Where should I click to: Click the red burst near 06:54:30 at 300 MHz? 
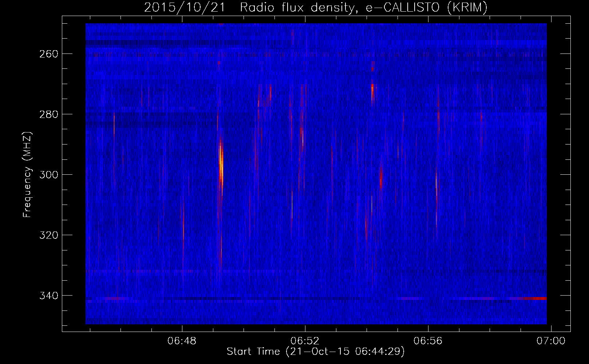pos(381,178)
